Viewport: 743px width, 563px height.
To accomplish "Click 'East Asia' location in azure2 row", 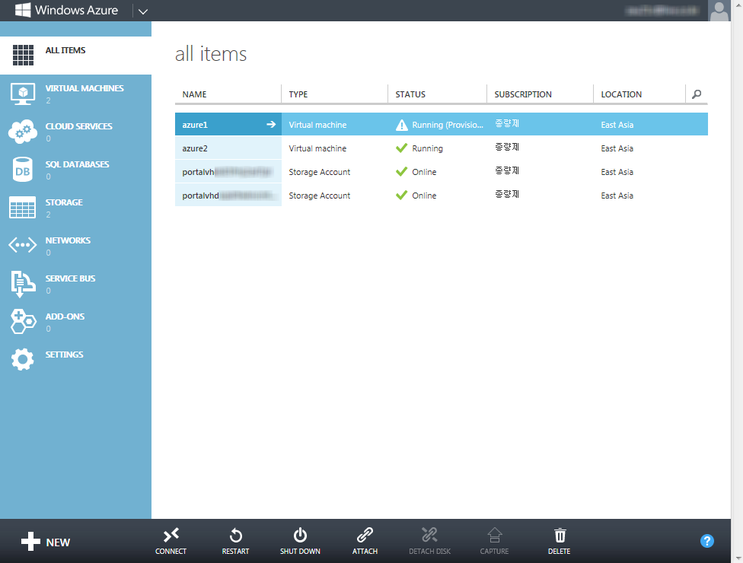I will 617,148.
